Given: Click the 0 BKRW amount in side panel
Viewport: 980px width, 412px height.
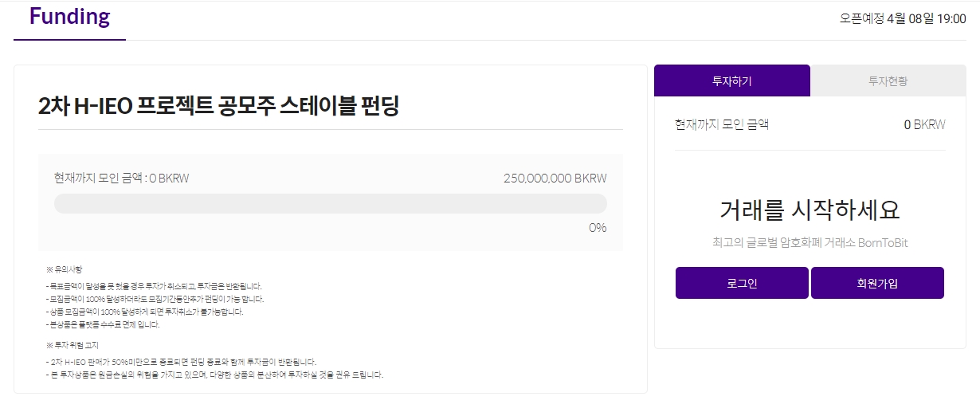Looking at the screenshot, I should tap(924, 124).
